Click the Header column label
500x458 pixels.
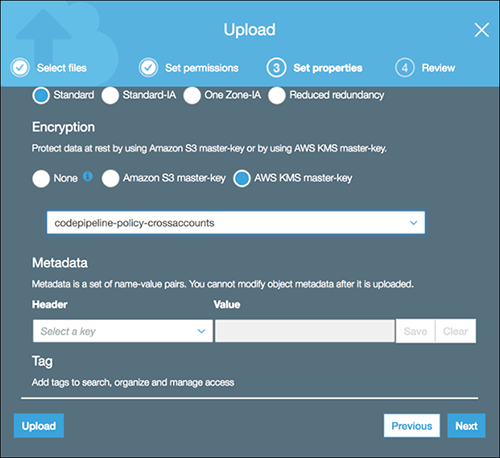(x=50, y=304)
